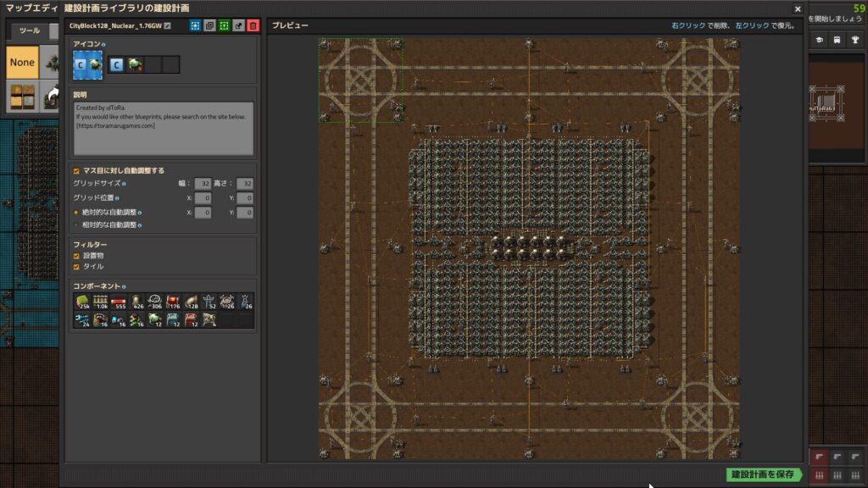Click the large blueprint icon preview

pos(87,64)
